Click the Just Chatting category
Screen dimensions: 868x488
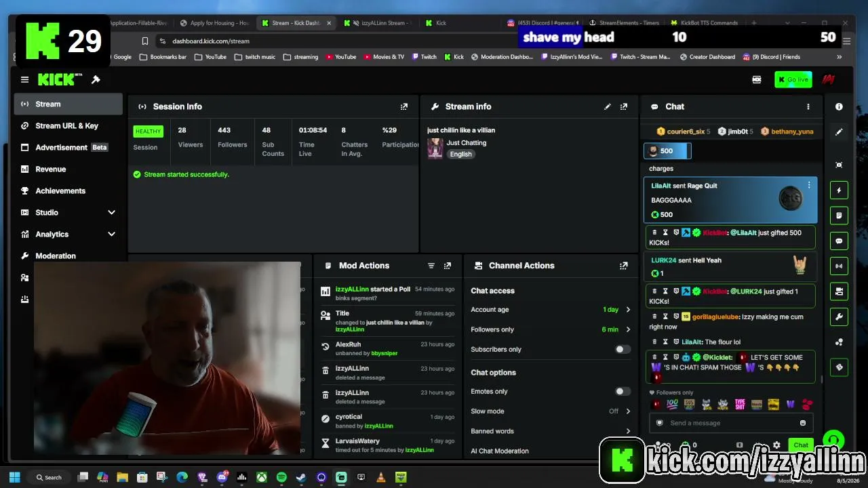click(x=467, y=143)
